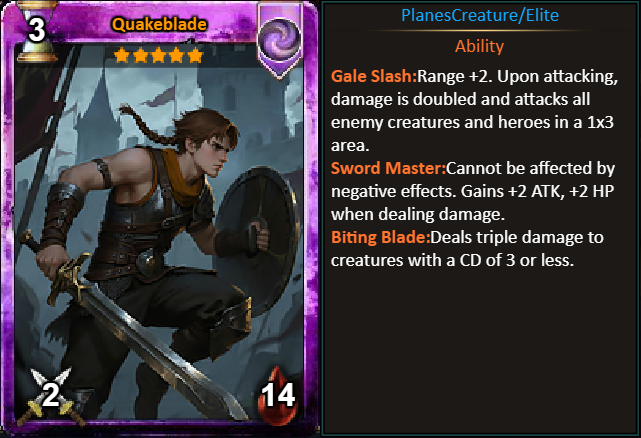Screen dimensions: 641x438
Task: Click the five-star rarity rating row
Action: (x=158, y=55)
